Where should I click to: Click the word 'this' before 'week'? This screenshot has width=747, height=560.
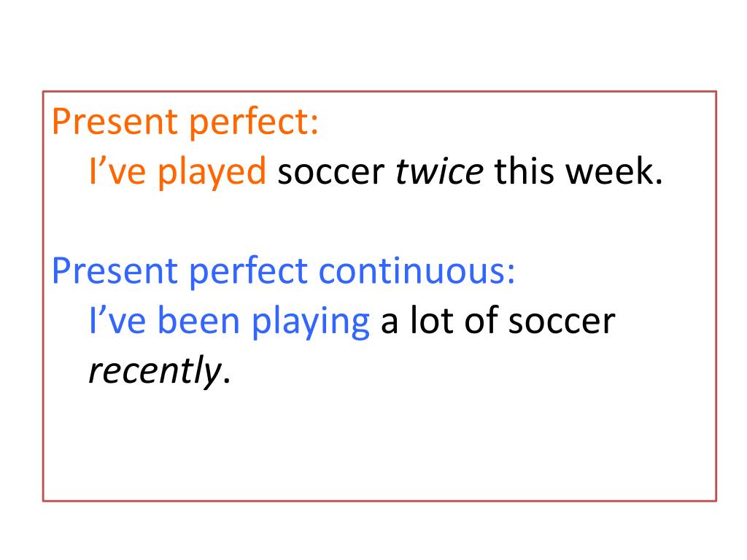[524, 171]
